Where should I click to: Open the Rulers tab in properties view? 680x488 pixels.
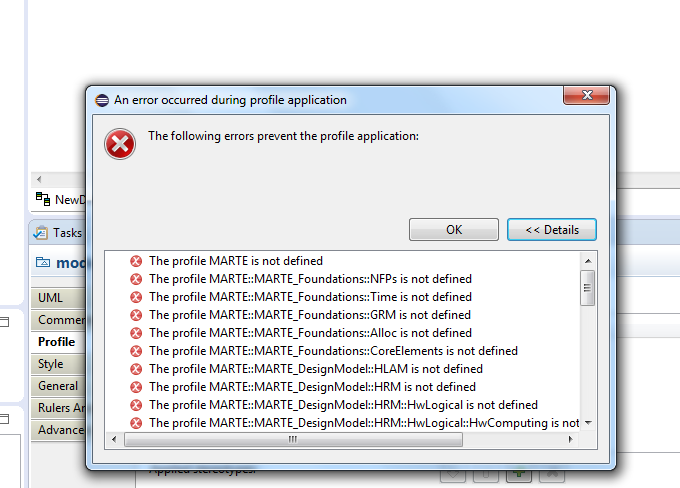pyautogui.click(x=58, y=408)
